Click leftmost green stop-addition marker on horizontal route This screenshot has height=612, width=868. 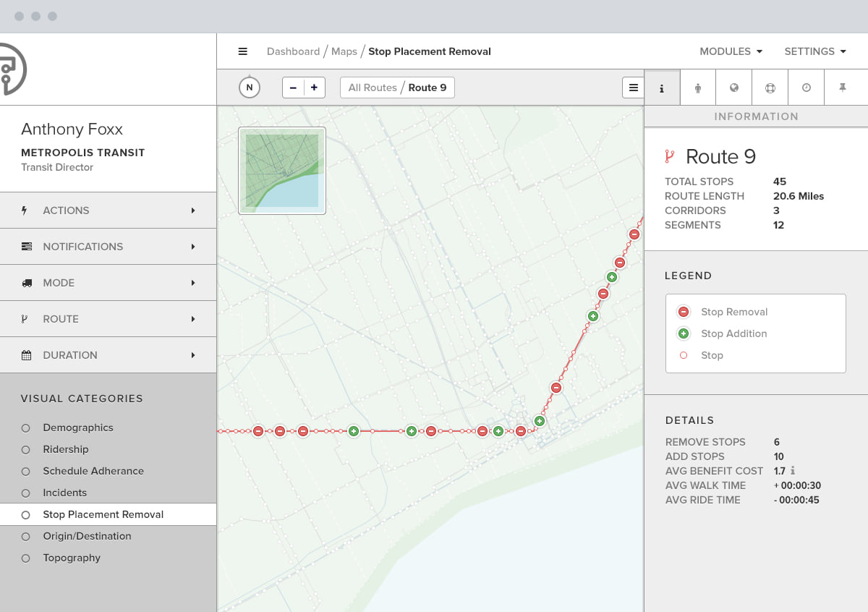click(x=354, y=431)
